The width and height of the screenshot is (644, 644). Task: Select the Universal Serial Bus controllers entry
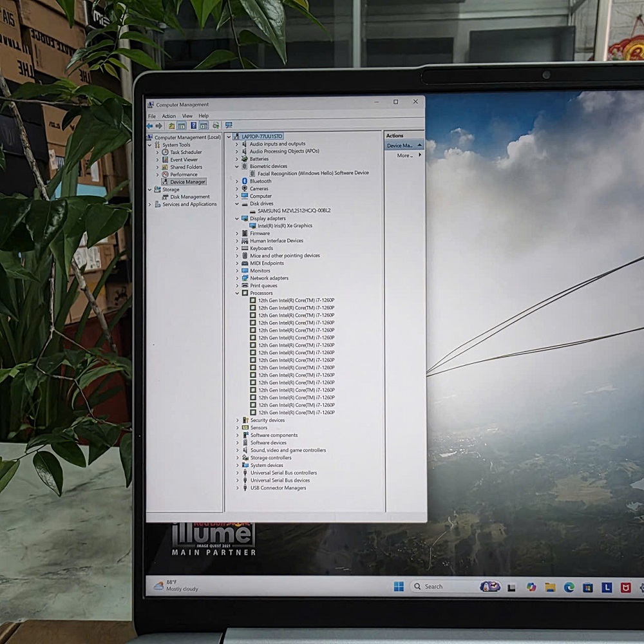coord(284,473)
